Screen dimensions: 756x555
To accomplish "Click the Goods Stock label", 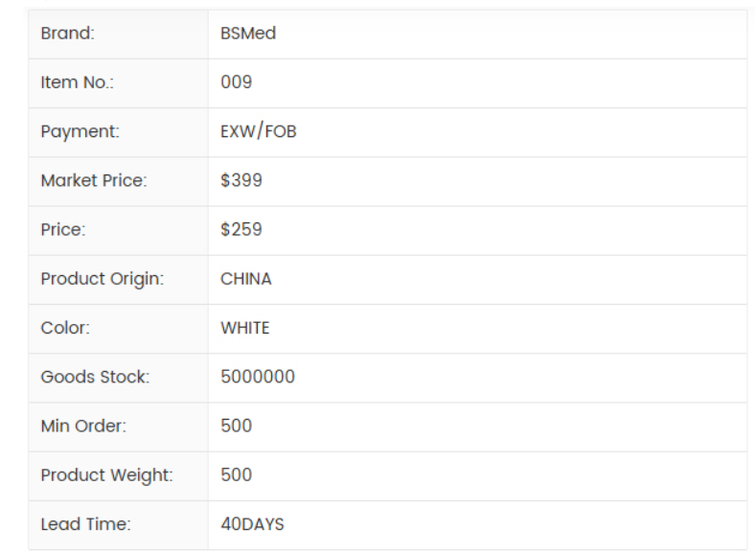I will tap(95, 378).
